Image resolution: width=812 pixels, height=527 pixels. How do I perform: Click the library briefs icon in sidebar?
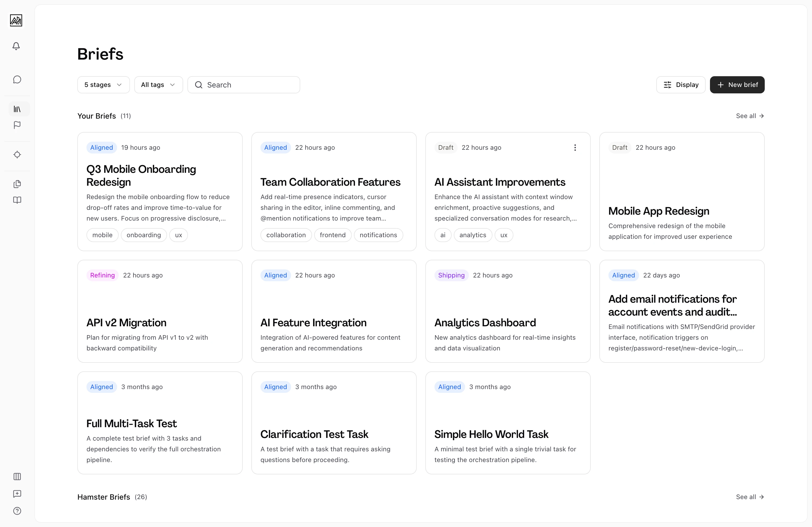click(17, 109)
